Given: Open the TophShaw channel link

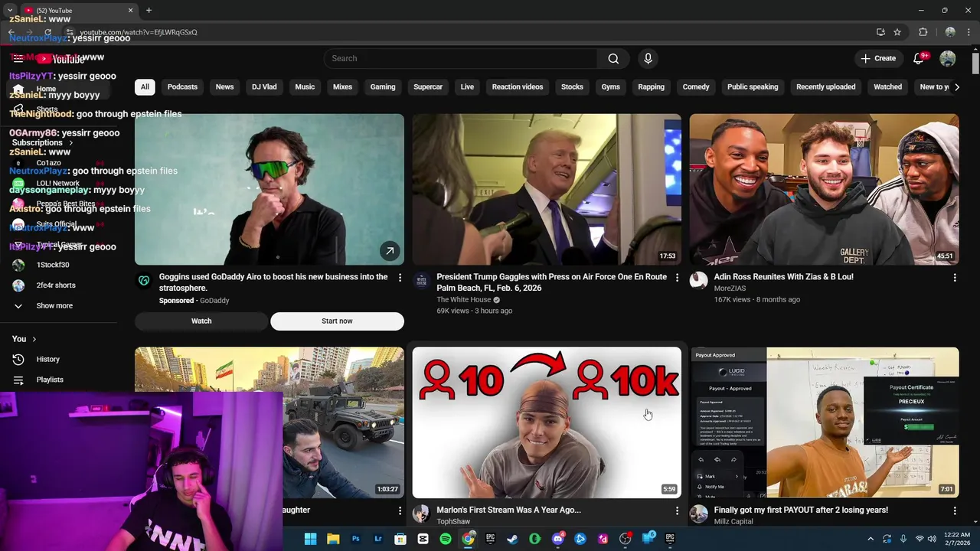Looking at the screenshot, I should [453, 521].
